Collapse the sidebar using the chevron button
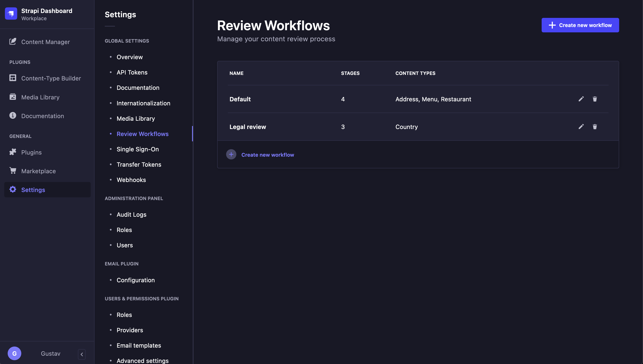This screenshot has height=364, width=643. pyautogui.click(x=82, y=354)
